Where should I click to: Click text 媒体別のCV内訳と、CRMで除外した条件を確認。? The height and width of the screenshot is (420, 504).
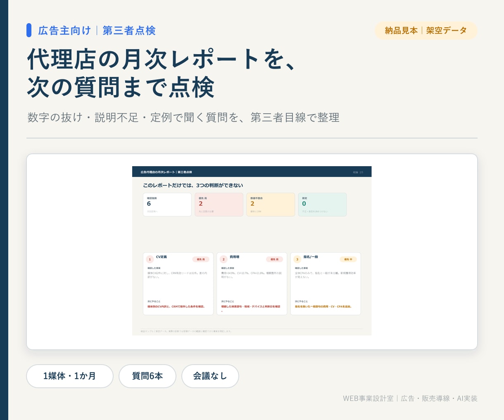click(x=176, y=307)
